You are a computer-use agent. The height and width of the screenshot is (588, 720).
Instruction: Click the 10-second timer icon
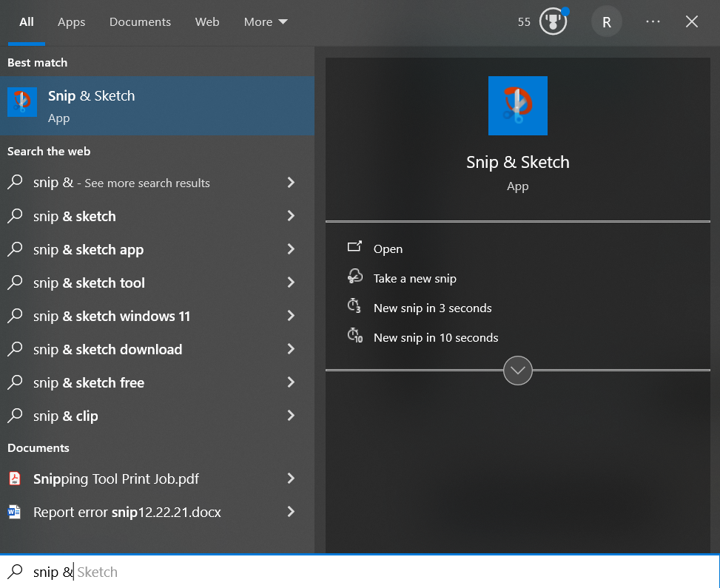point(355,336)
